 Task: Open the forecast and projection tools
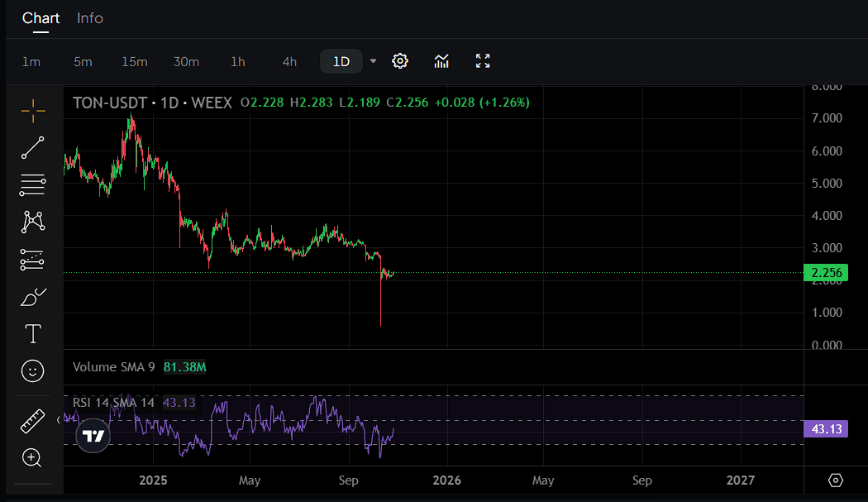point(32,259)
